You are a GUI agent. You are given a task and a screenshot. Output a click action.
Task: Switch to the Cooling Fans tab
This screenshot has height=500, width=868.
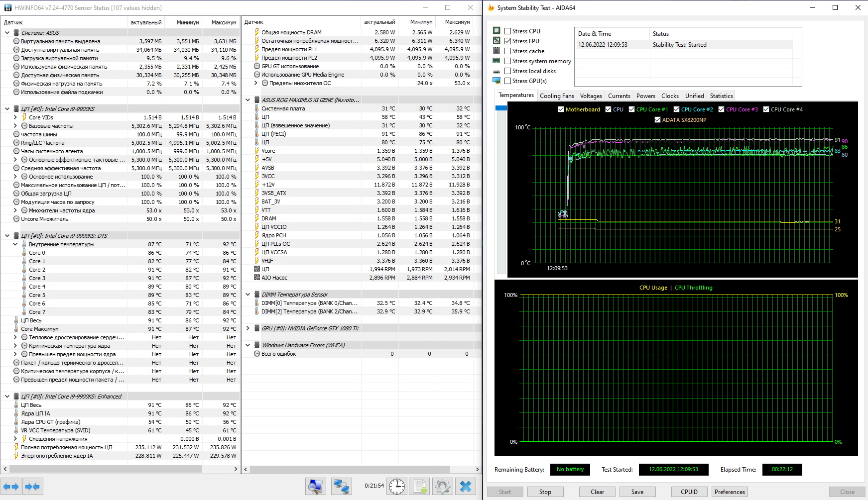[x=556, y=96]
